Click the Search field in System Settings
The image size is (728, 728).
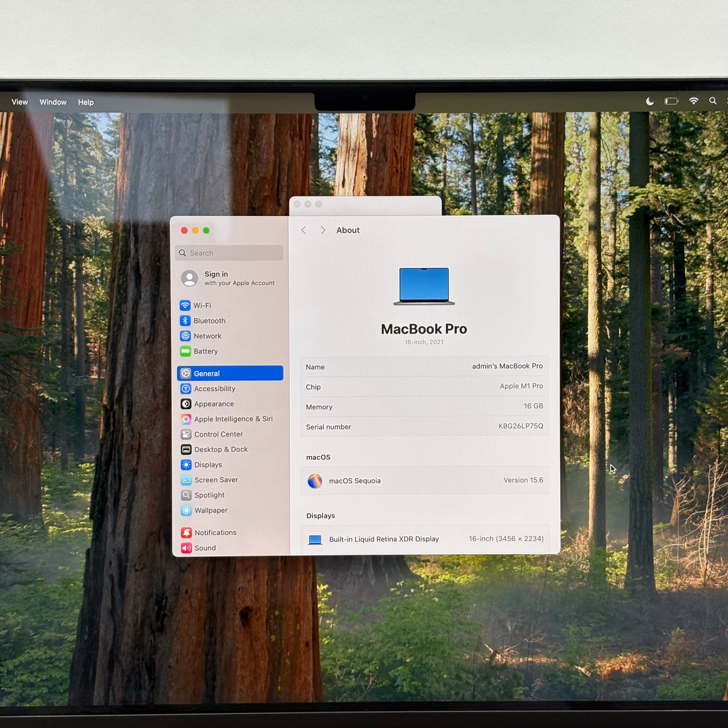pyautogui.click(x=230, y=253)
